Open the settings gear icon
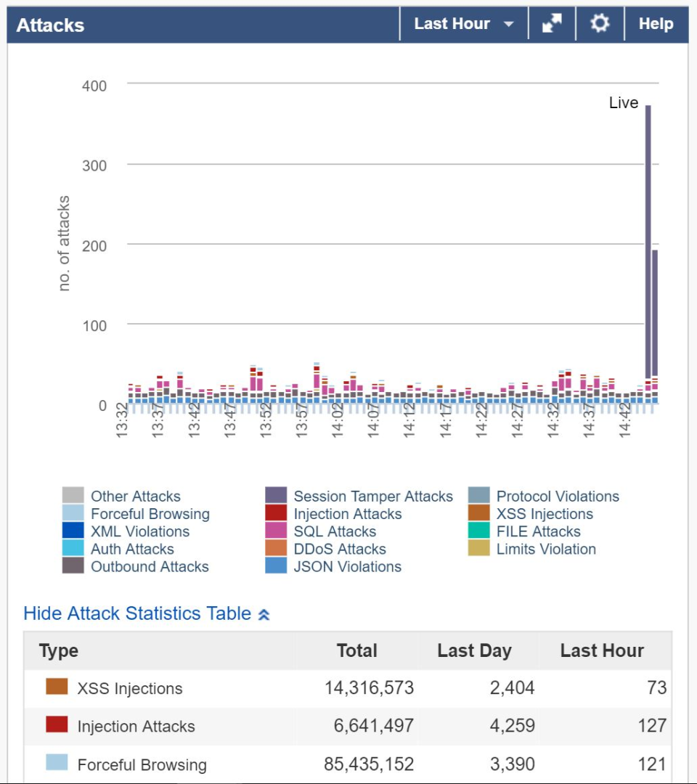697x784 pixels. tap(600, 24)
